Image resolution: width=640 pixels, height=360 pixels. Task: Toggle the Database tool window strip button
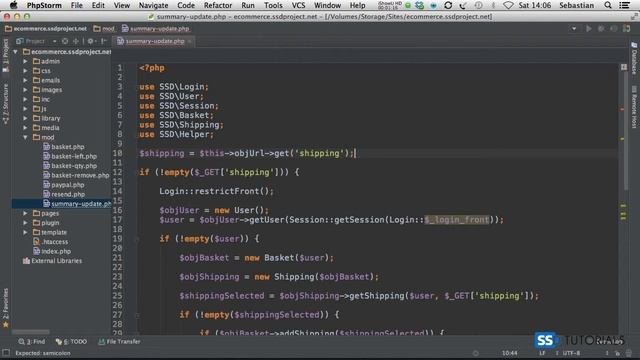coord(634,58)
